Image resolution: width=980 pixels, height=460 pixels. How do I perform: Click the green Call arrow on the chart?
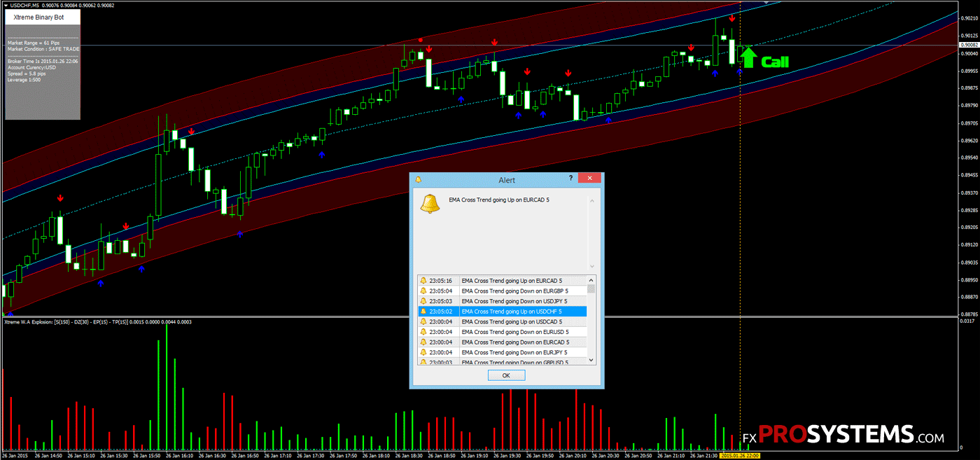[748, 57]
